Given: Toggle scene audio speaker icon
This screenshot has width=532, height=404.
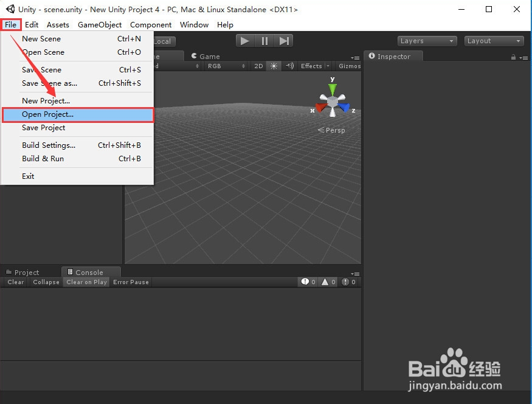Looking at the screenshot, I should pyautogui.click(x=289, y=66).
